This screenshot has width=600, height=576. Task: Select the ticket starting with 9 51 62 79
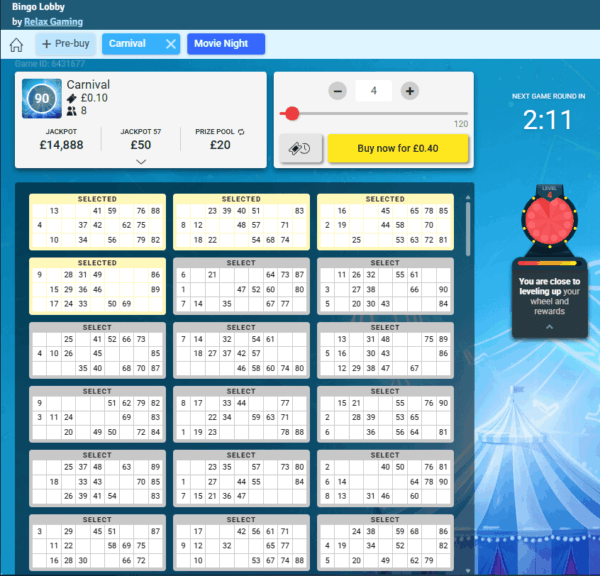[x=98, y=414]
